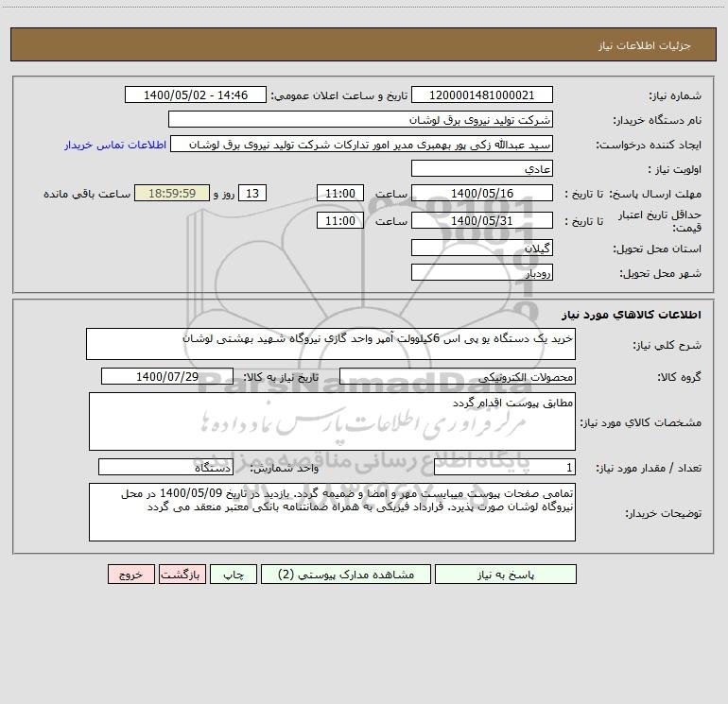
Task: Click the label مشخصات کالای مورد نیاز:
Action: (641, 422)
